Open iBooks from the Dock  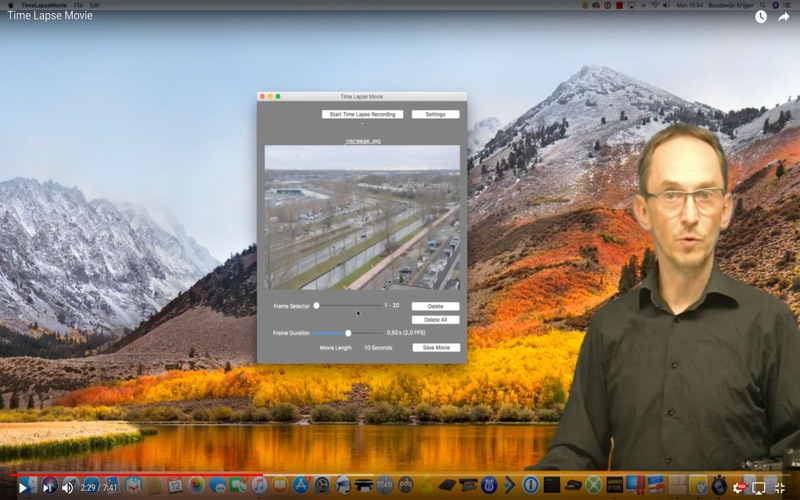point(280,485)
